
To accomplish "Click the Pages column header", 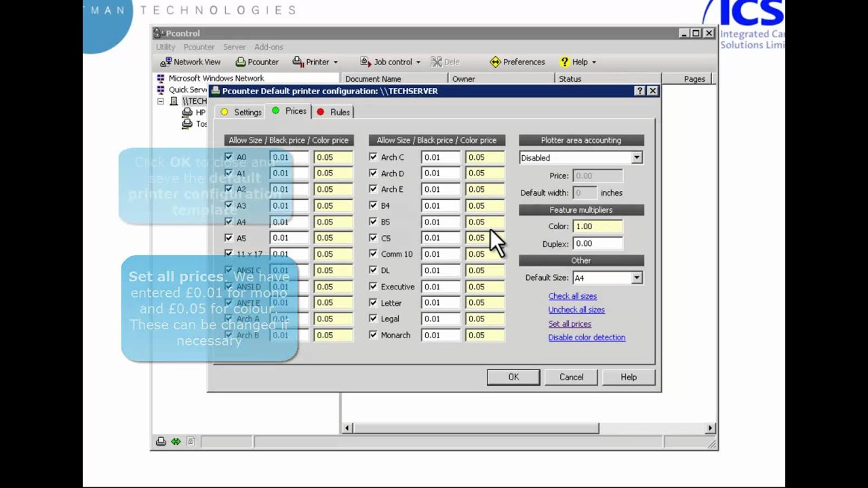I will pyautogui.click(x=687, y=79).
